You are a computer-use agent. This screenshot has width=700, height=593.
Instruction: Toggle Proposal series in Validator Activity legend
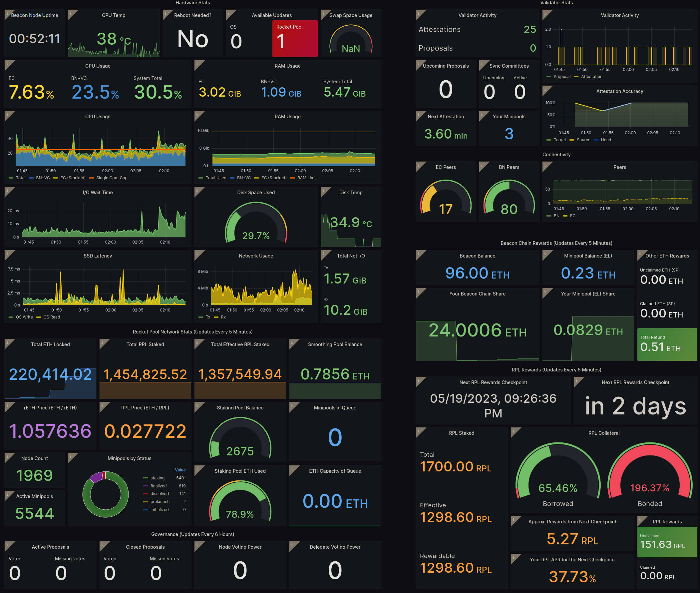(561, 77)
